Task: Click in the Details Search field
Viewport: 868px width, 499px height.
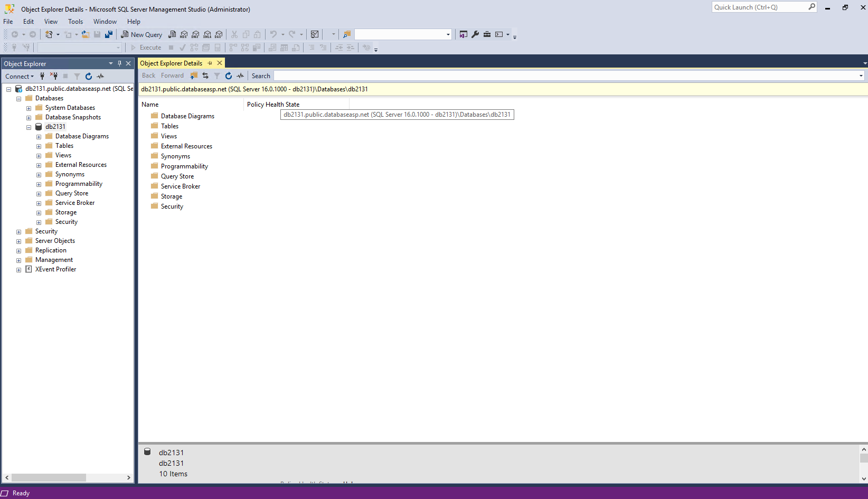Action: tap(565, 76)
